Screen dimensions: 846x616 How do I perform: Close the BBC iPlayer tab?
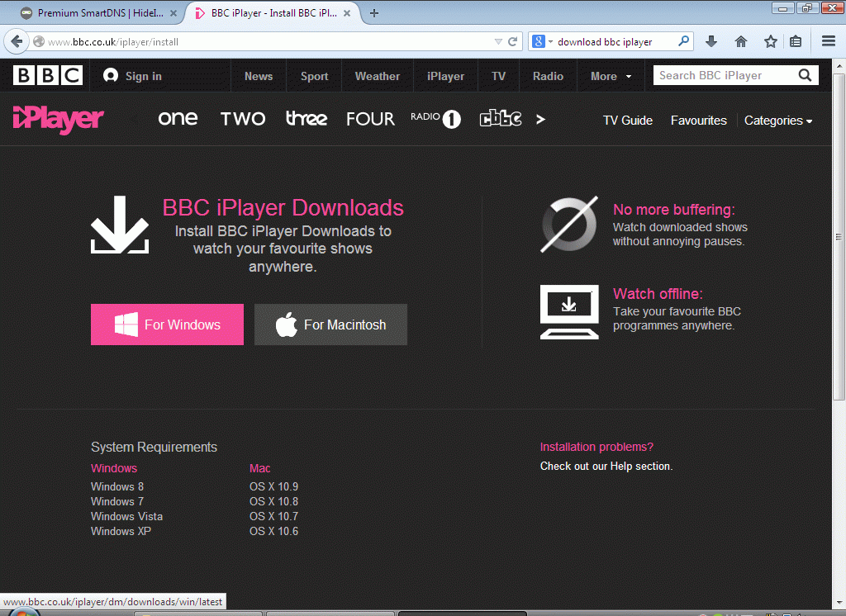point(347,13)
